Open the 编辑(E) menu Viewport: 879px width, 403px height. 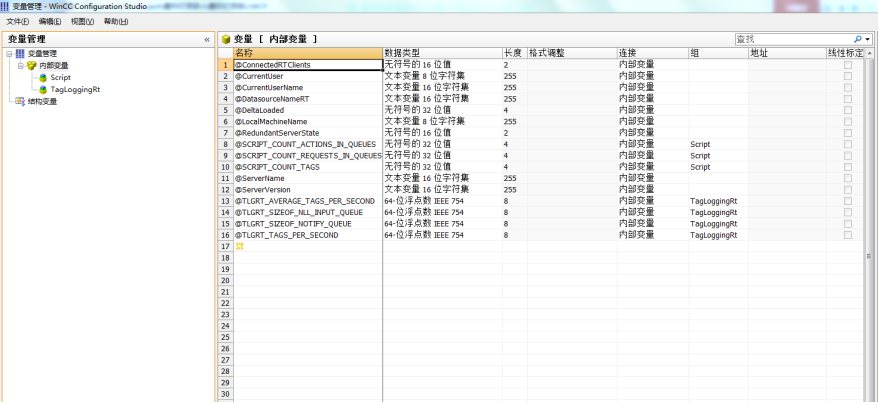[50, 21]
